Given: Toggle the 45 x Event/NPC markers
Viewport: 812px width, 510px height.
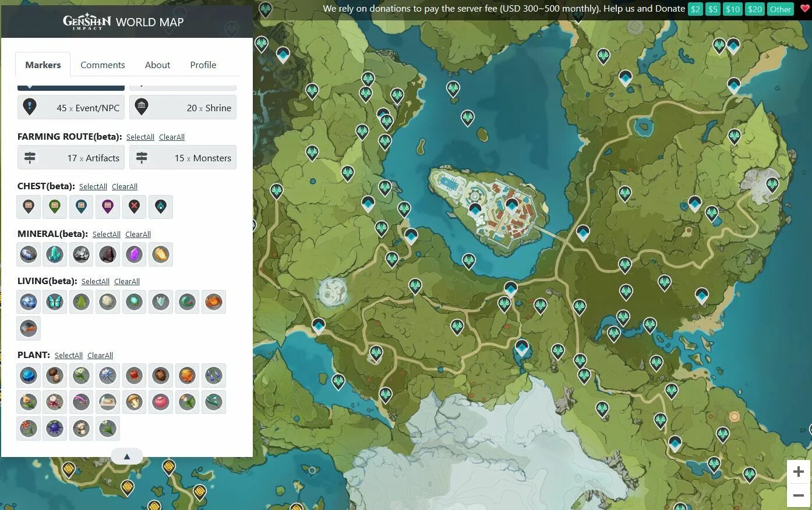Looking at the screenshot, I should [x=71, y=108].
